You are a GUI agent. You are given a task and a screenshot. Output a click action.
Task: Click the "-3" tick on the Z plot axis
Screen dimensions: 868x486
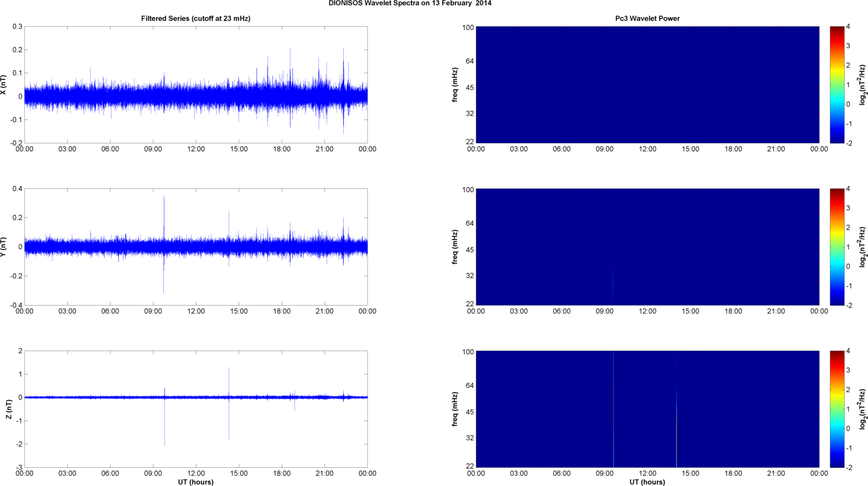[19, 468]
